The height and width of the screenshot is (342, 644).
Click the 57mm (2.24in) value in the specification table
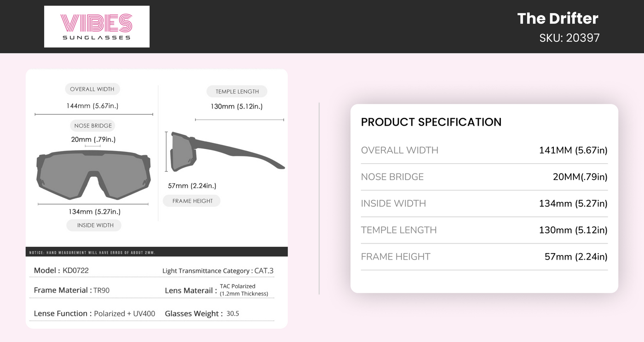[576, 257]
